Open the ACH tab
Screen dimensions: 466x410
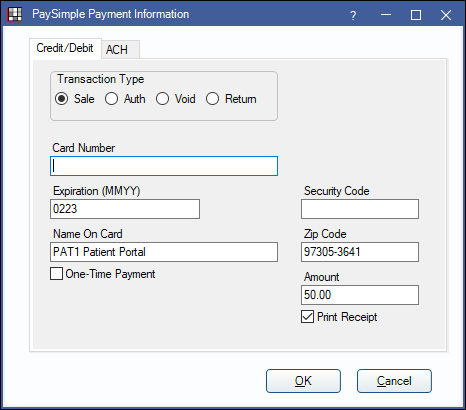pyautogui.click(x=120, y=50)
